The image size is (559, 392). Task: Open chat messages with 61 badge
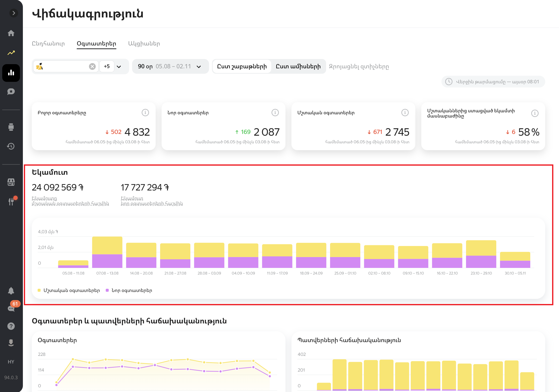(x=11, y=308)
